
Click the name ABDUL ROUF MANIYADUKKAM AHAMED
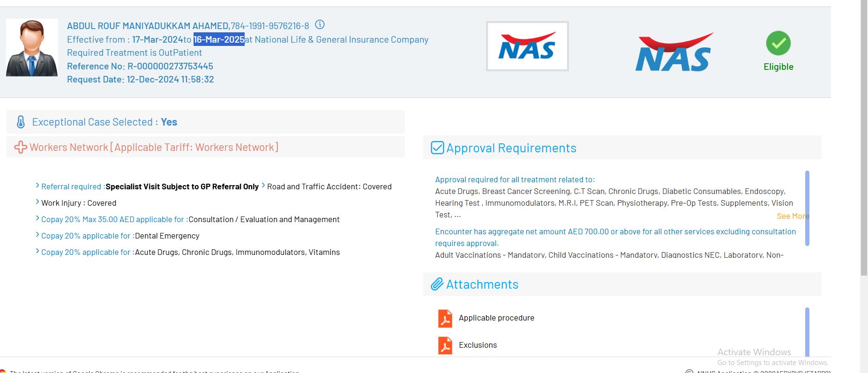(148, 26)
